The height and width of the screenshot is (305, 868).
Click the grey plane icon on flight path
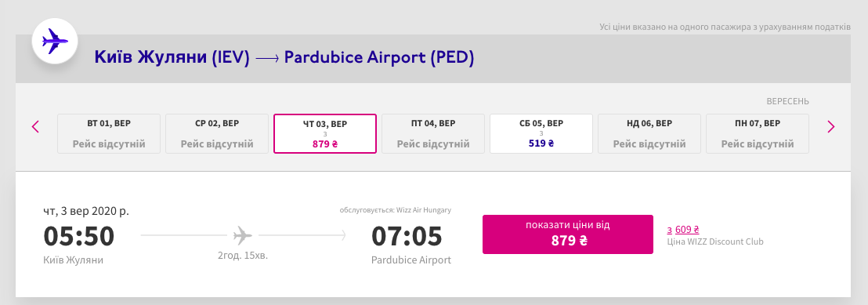click(x=243, y=235)
